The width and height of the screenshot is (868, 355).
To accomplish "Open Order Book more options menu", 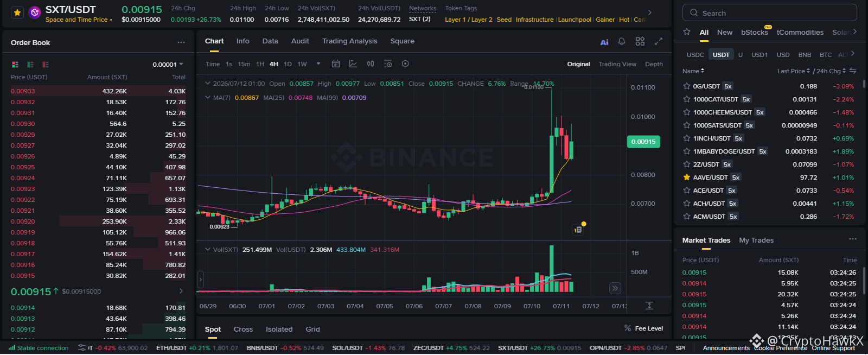I will coord(181,42).
